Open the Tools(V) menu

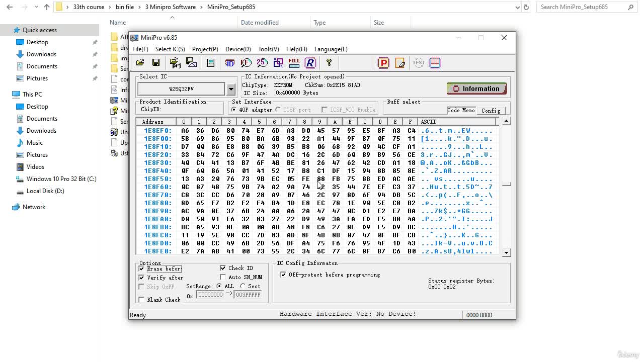coord(269,49)
